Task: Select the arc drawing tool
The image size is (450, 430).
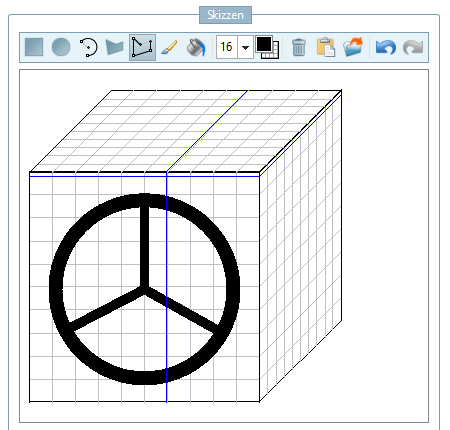Action: pos(88,47)
